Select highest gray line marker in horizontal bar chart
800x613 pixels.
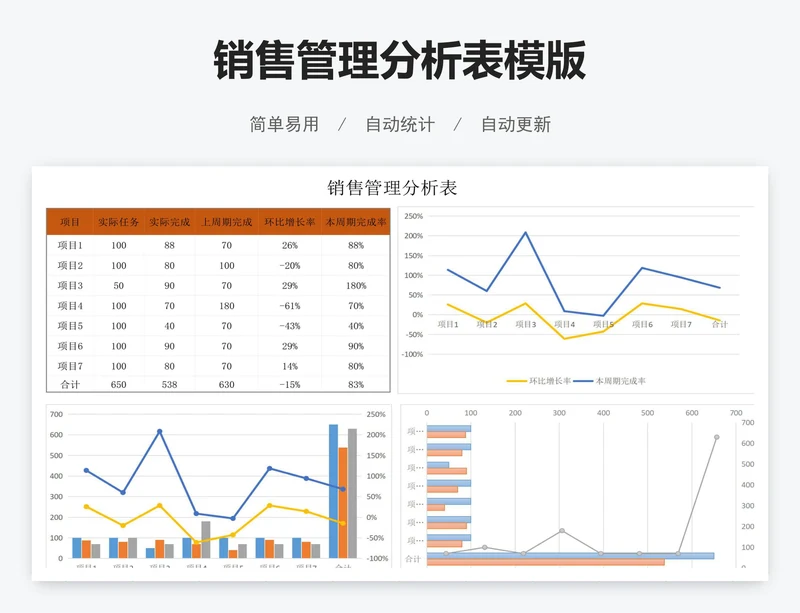pos(716,437)
